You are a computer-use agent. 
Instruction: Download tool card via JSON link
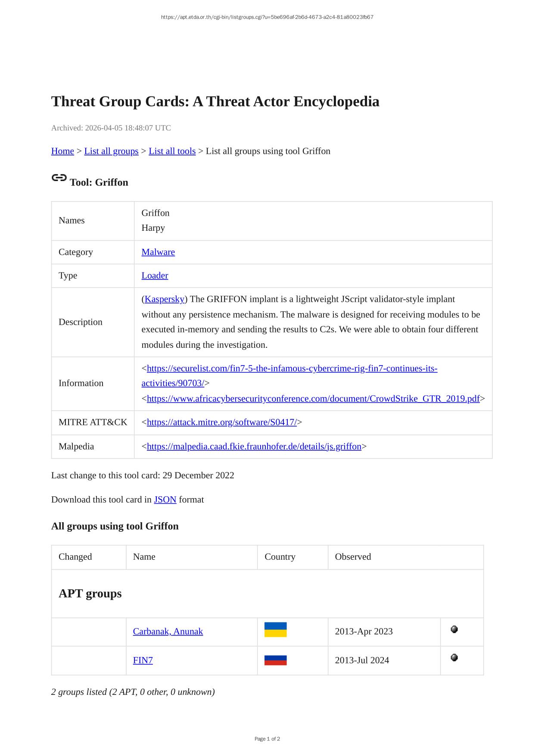coord(165,500)
